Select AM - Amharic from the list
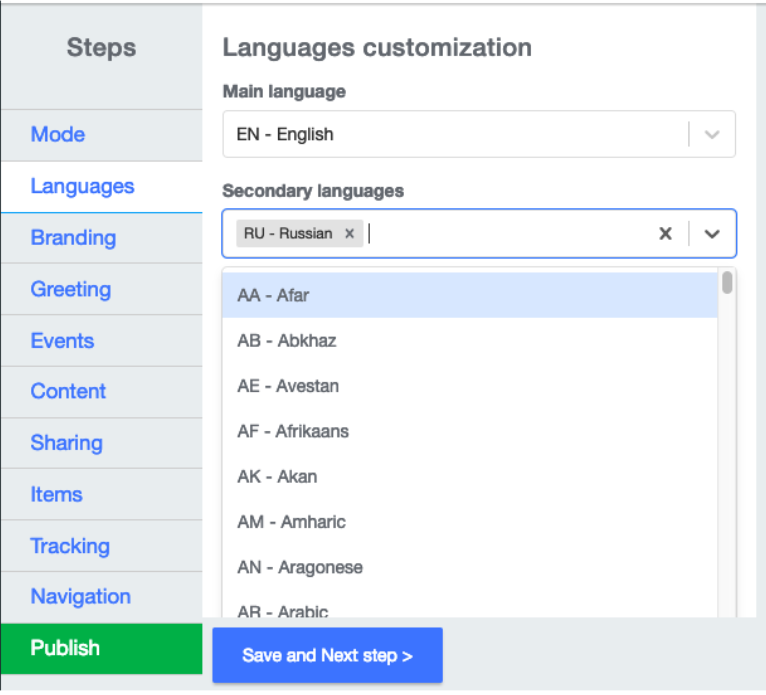Screen dimensions: 766x695 coord(469,522)
